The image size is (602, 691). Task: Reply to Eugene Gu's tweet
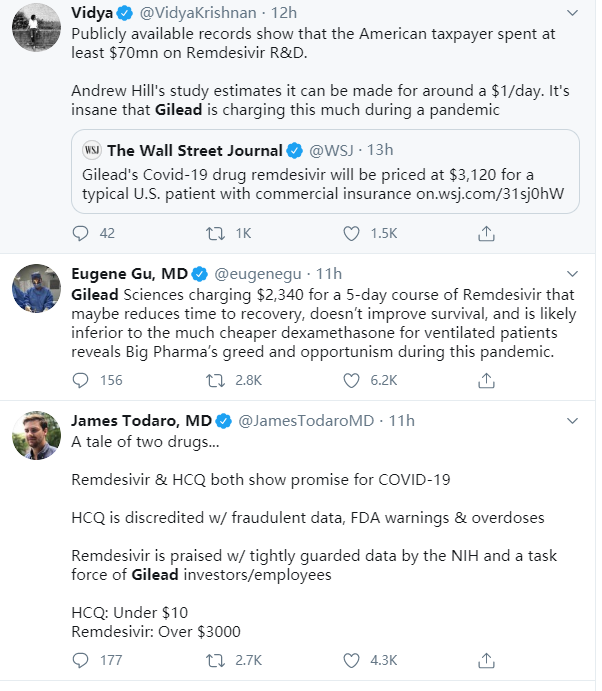82,380
